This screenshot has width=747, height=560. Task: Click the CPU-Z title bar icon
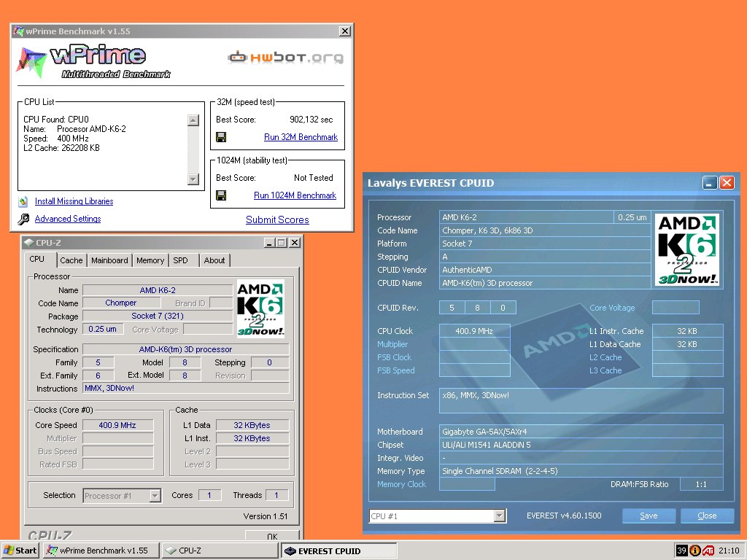[28, 242]
